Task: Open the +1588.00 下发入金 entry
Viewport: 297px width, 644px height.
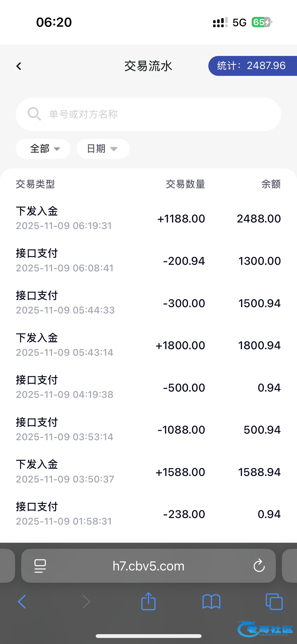Action: [x=148, y=472]
